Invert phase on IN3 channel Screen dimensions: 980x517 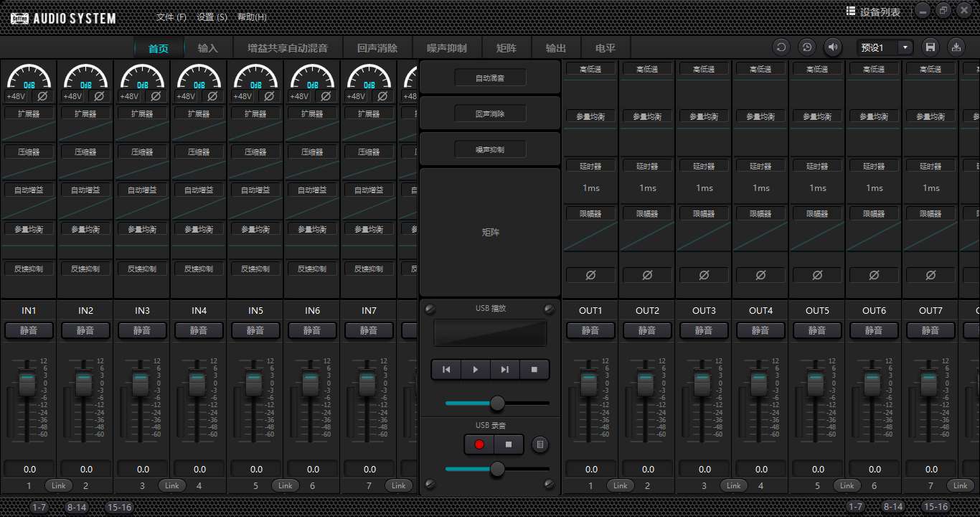point(156,96)
